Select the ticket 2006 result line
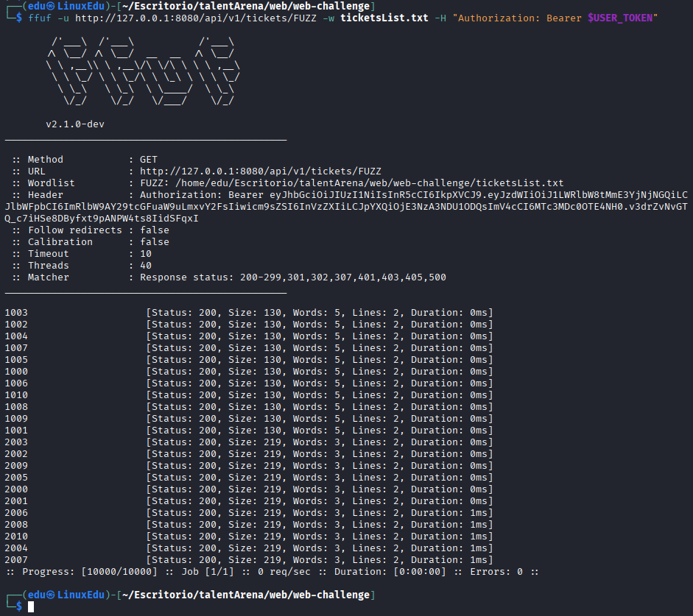This screenshot has height=616, width=693. click(249, 513)
